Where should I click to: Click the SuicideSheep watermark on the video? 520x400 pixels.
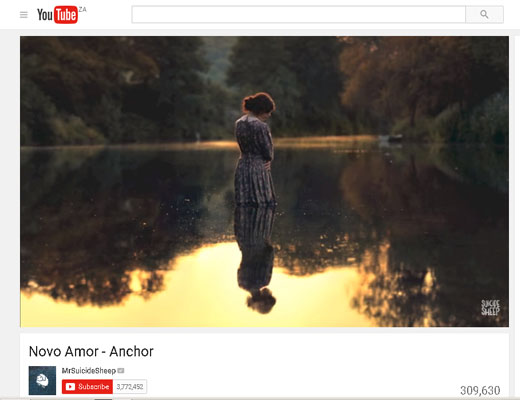tap(490, 307)
